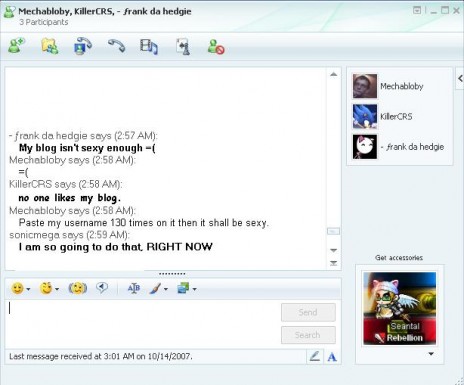Viewport: 464px width, 385px height.
Task: Switch to handwriting pen mode
Action: (315, 356)
